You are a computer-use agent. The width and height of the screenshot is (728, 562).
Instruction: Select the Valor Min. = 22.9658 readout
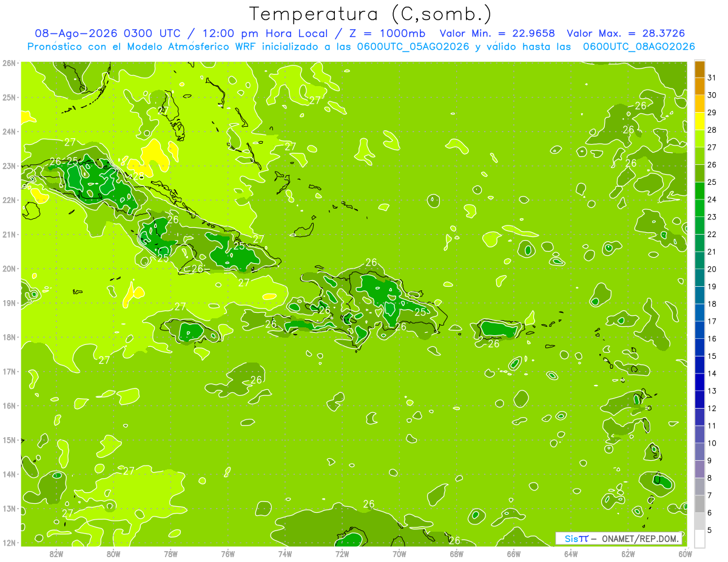(x=496, y=33)
